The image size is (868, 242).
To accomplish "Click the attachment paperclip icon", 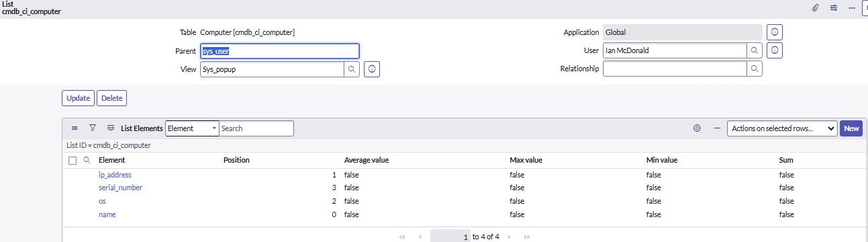I will coord(816,8).
